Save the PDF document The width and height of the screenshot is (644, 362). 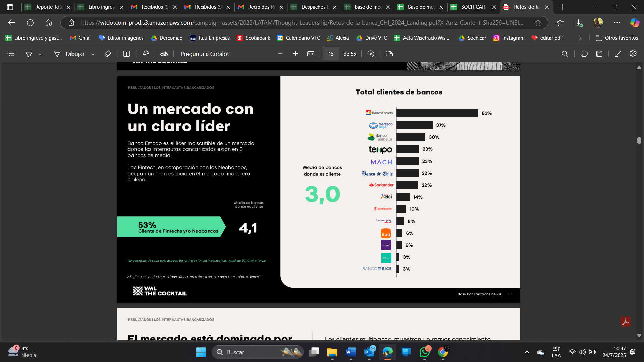(599, 54)
